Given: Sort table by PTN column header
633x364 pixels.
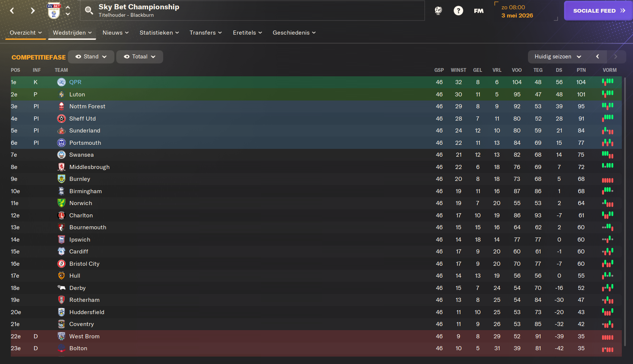Looking at the screenshot, I should pyautogui.click(x=581, y=70).
